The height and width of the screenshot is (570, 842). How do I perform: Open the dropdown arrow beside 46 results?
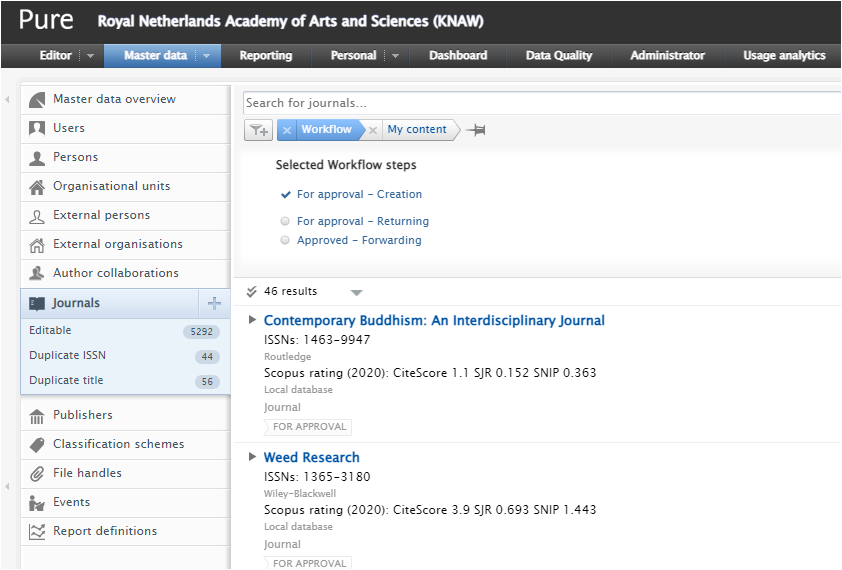tap(357, 293)
